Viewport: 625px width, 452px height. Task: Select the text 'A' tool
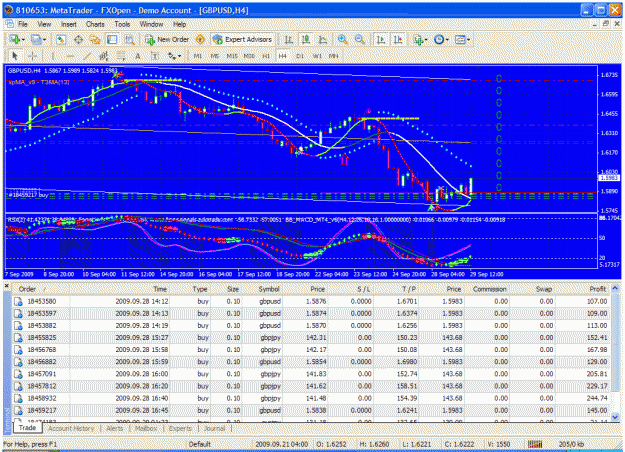click(138, 56)
